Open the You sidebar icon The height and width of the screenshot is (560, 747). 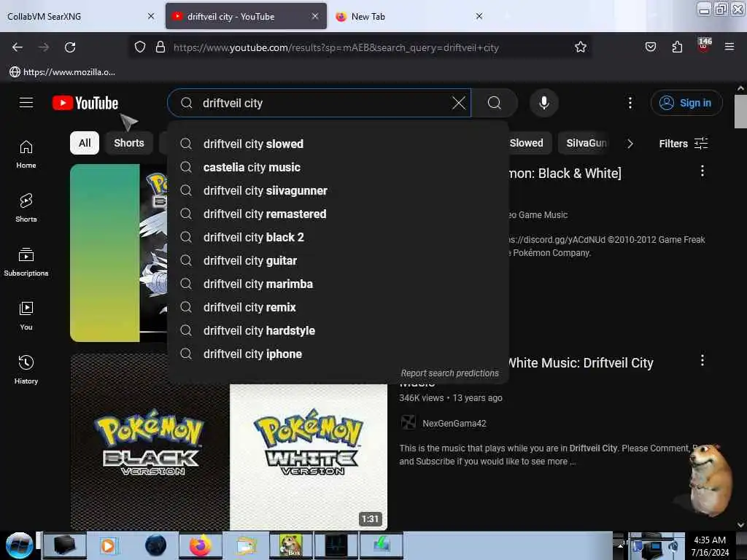click(26, 316)
